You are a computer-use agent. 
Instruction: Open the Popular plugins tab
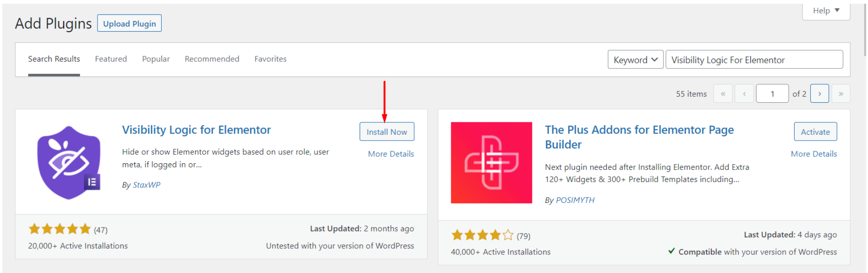pyautogui.click(x=156, y=59)
